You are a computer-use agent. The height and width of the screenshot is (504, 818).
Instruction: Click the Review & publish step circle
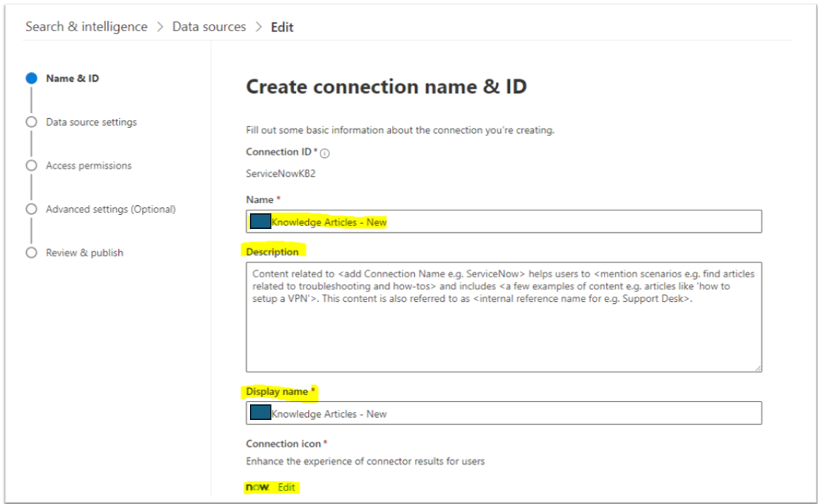31,253
